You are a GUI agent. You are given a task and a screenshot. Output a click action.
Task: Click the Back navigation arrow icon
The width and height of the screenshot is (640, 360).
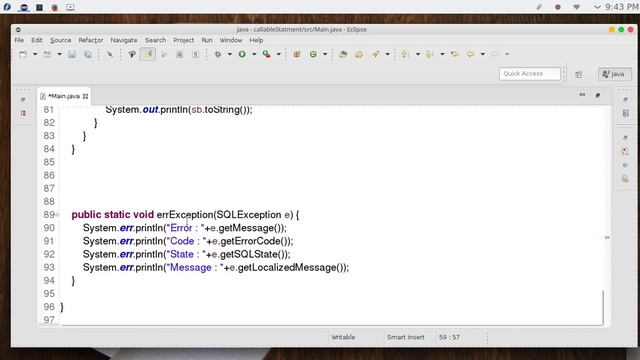pos(471,54)
